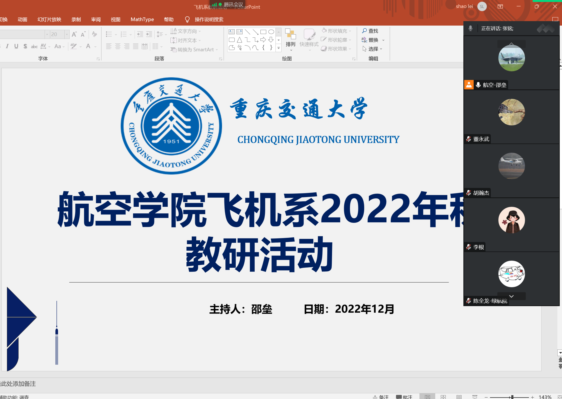Click the slide notes area 添加备注
The width and height of the screenshot is (563, 400).
(19, 384)
